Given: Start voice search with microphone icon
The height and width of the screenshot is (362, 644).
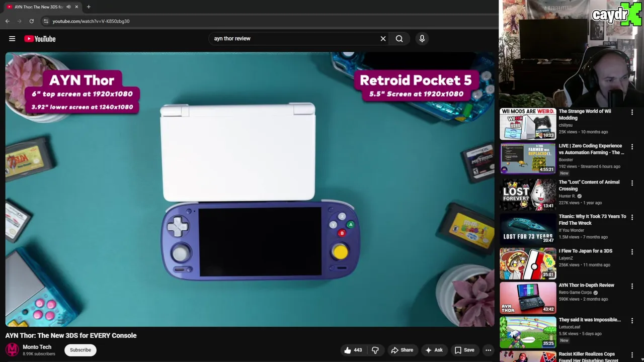Looking at the screenshot, I should tap(422, 38).
